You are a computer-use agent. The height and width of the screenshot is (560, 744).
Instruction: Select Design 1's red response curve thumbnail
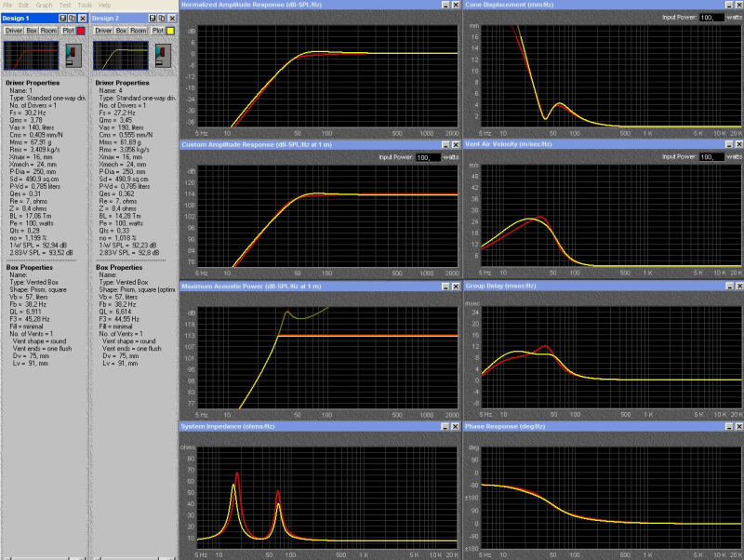[33, 55]
